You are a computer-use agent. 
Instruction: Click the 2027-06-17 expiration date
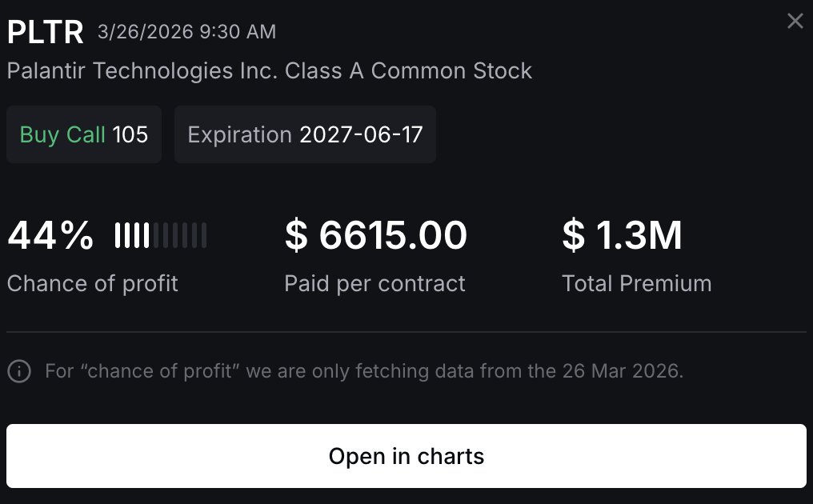click(x=361, y=134)
